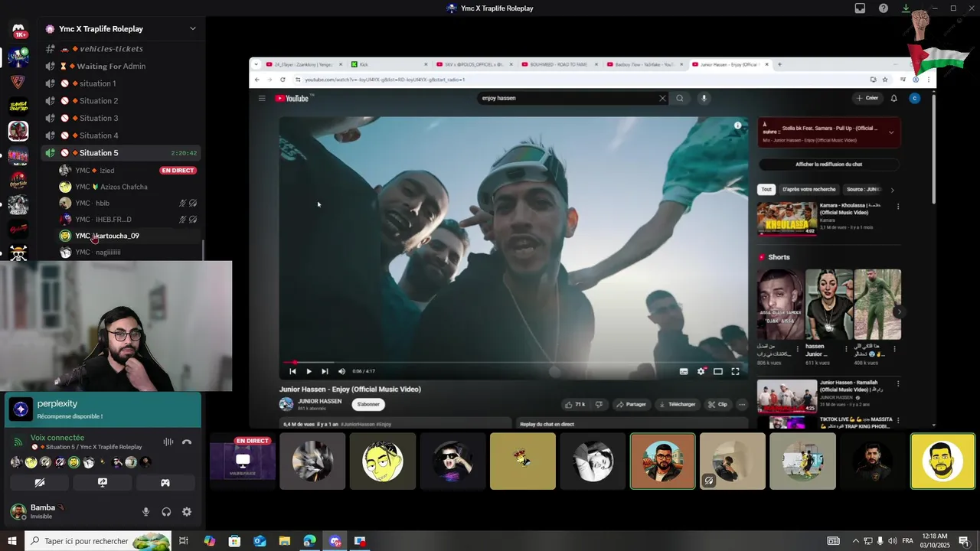This screenshot has width=980, height=551.
Task: Deafen audio with the headphones icon
Action: 166,512
